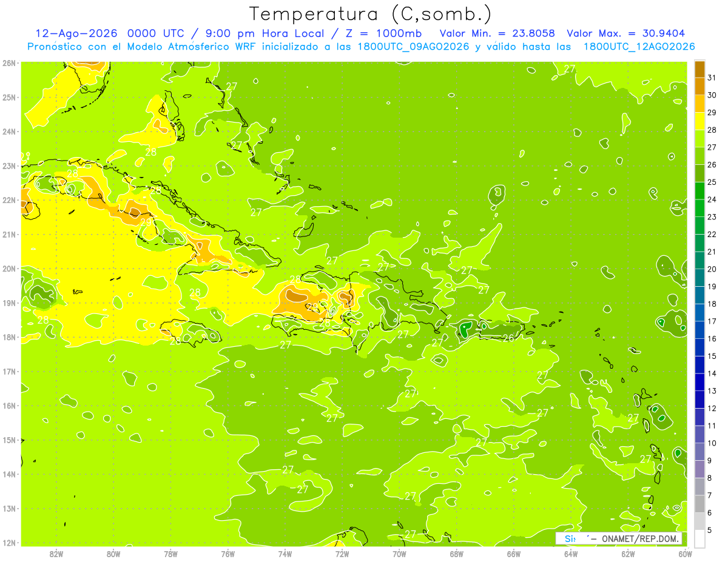Select the '66W' longitude axis label

point(513,554)
